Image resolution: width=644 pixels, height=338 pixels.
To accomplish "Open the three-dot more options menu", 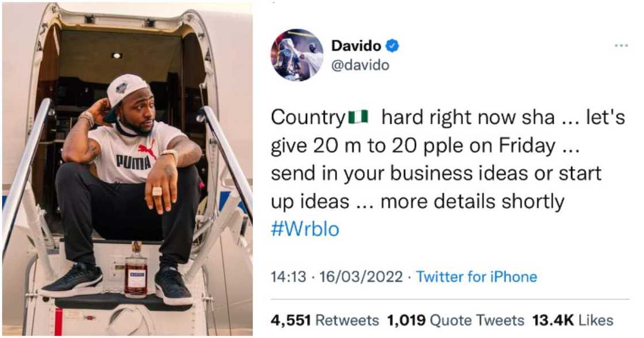I will coord(621,45).
